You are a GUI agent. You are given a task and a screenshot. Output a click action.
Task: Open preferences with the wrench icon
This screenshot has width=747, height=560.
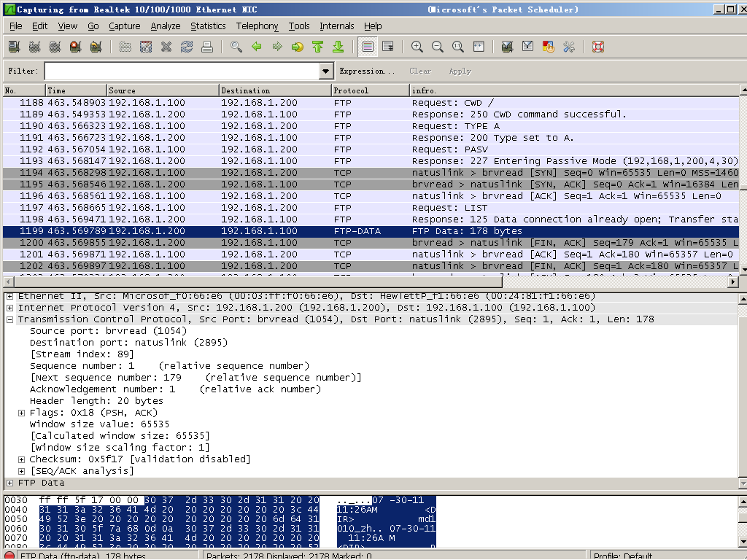point(569,47)
